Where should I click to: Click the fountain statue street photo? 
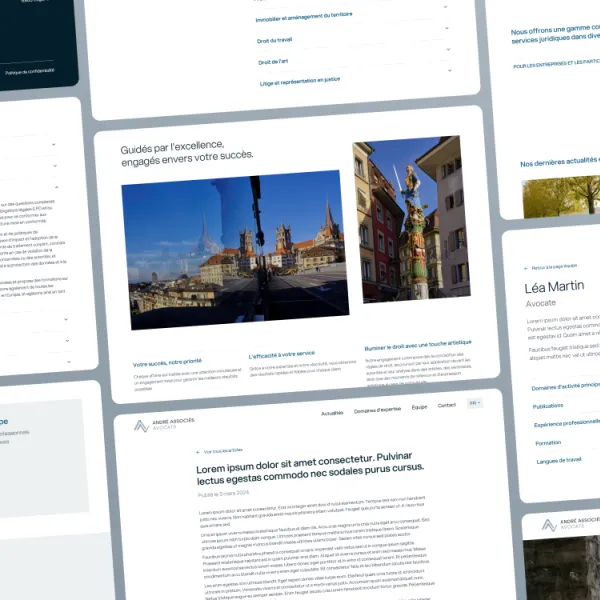point(412,219)
